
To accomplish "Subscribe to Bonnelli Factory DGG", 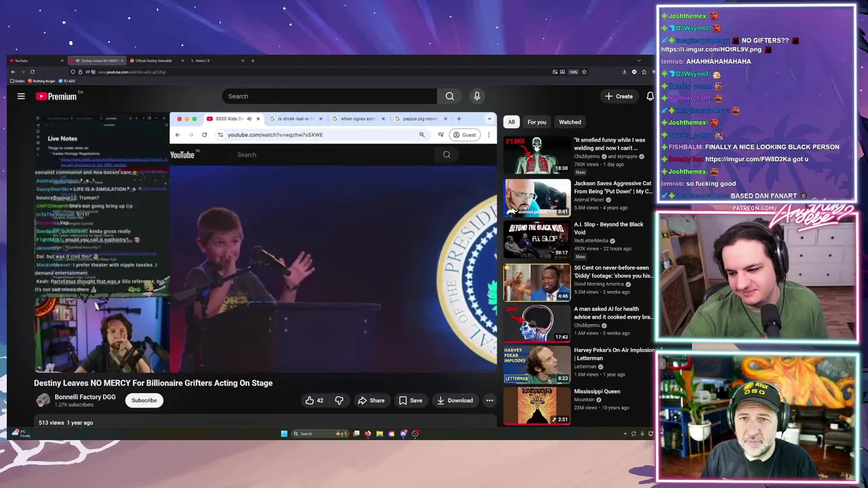I will click(144, 401).
